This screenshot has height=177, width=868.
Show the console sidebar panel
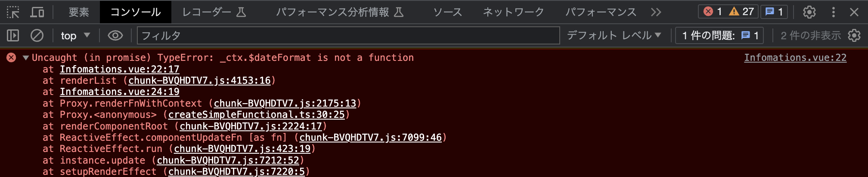pos(13,35)
